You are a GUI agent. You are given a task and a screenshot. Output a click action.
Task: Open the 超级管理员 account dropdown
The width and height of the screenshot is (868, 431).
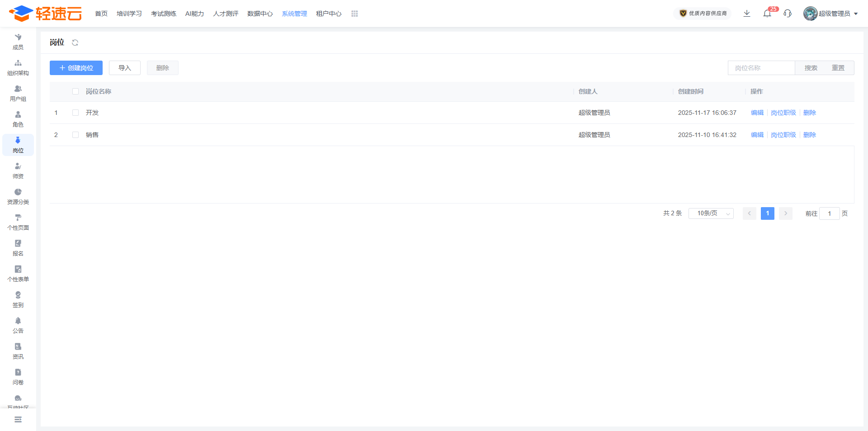point(831,14)
